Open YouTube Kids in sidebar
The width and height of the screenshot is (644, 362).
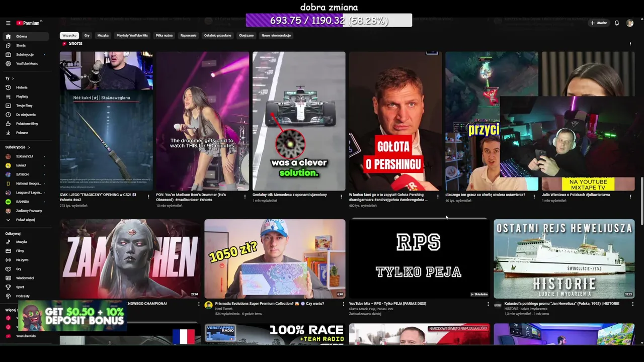pos(26,336)
